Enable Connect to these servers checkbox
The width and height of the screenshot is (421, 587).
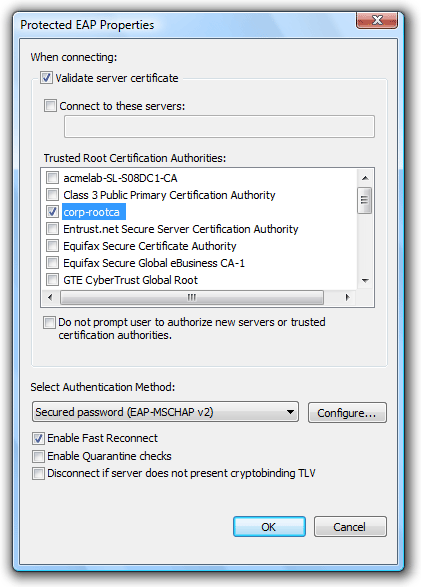tap(50, 106)
